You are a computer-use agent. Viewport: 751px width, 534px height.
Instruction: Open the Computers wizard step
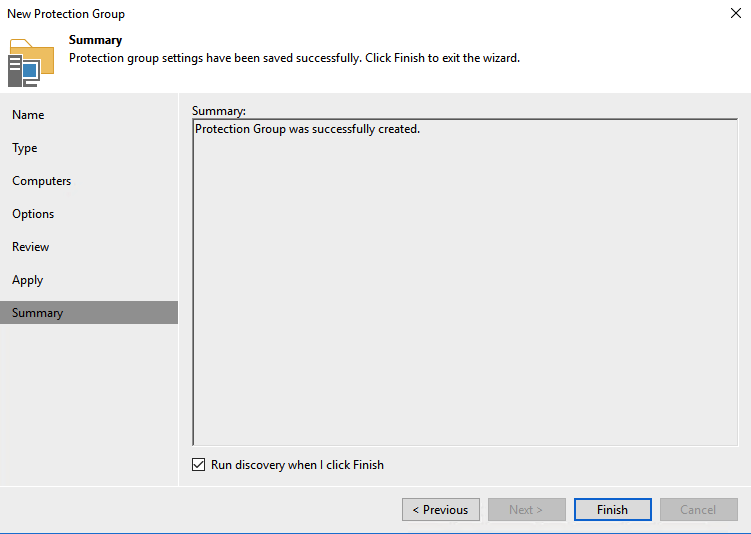42,181
